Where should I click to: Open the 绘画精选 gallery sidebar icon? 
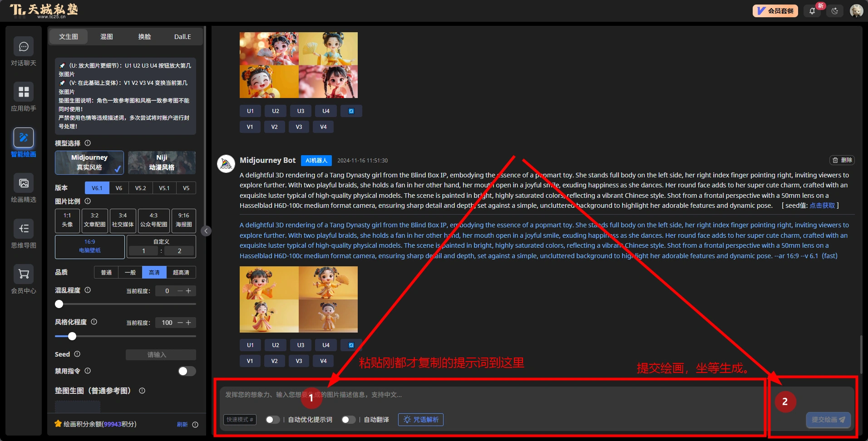coord(24,183)
